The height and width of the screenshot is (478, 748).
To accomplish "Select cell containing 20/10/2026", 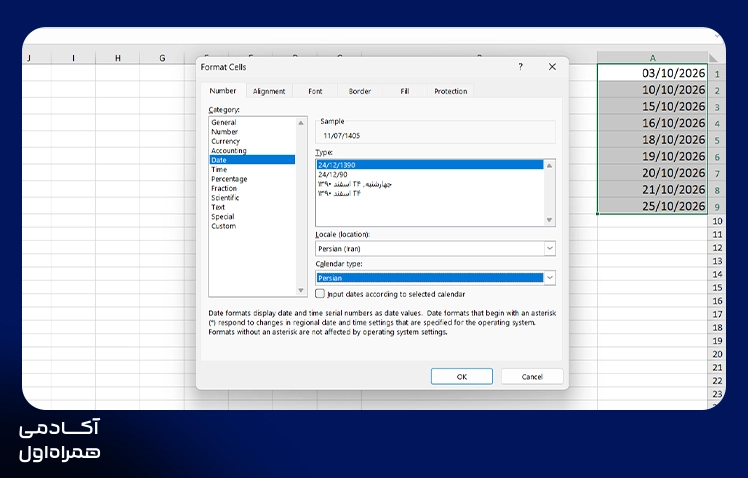I will point(652,173).
